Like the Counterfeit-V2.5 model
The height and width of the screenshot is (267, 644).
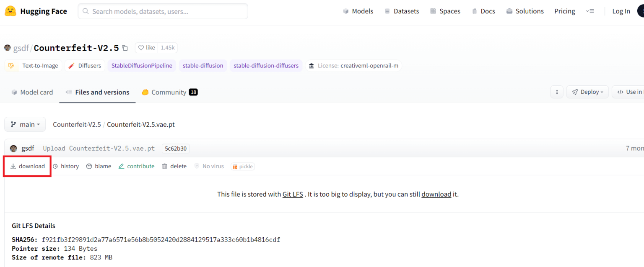[x=146, y=48]
